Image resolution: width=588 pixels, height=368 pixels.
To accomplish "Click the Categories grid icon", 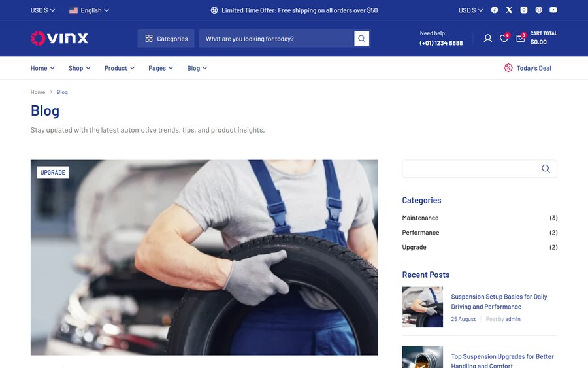I will pyautogui.click(x=149, y=39).
